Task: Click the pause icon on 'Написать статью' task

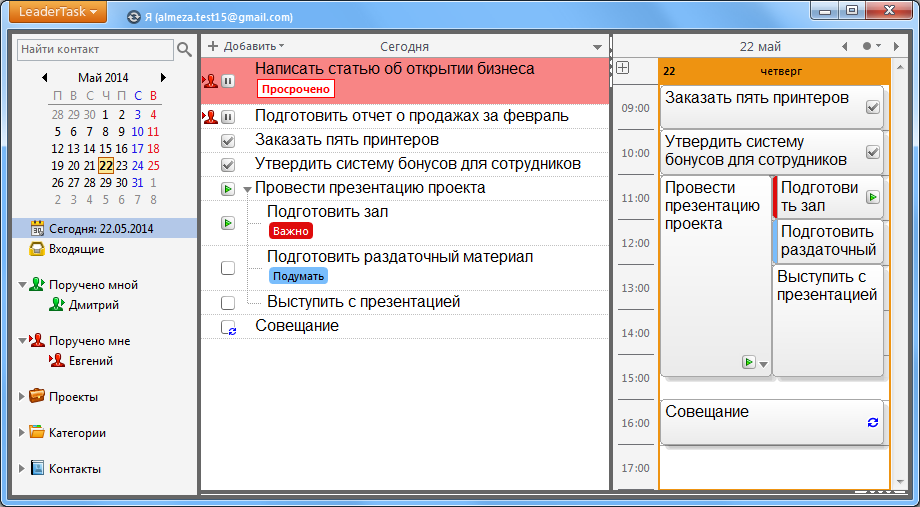Action: tap(228, 81)
